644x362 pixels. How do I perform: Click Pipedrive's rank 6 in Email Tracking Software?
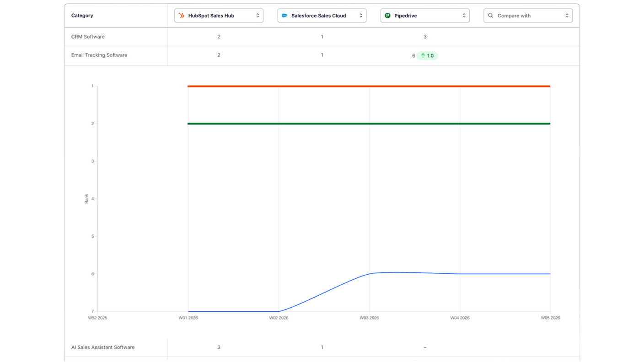(x=413, y=56)
